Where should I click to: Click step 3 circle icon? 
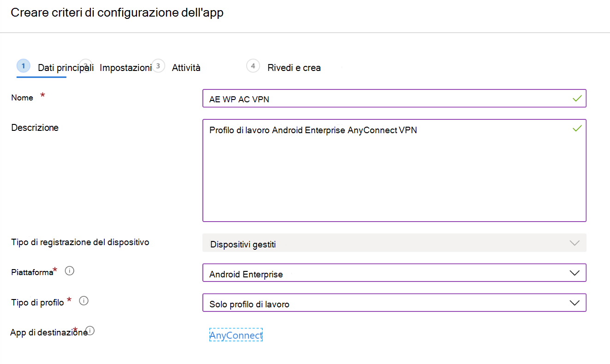[158, 65]
